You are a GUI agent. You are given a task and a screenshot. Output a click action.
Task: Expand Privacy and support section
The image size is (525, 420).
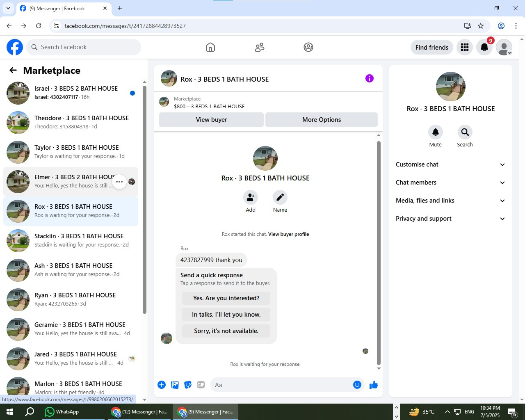(450, 219)
